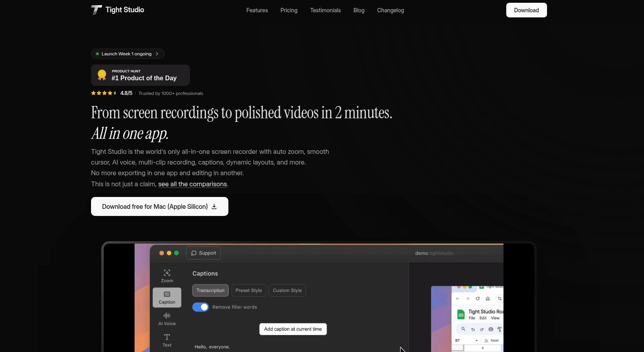The height and width of the screenshot is (352, 644).
Task: Open the Blog nav link
Action: [x=359, y=10]
